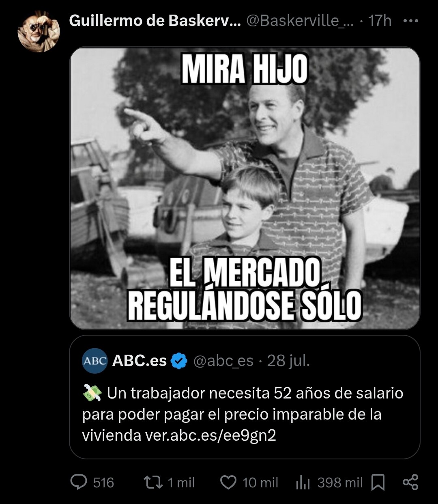Click the Guillermo de Baskerv... display name

click(155, 20)
